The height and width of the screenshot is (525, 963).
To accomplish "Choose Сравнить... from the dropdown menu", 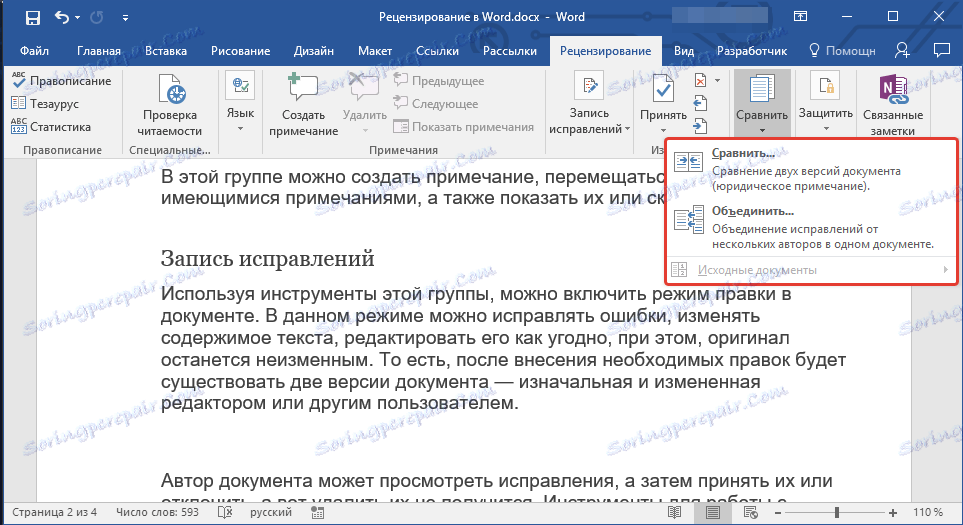I will [743, 154].
